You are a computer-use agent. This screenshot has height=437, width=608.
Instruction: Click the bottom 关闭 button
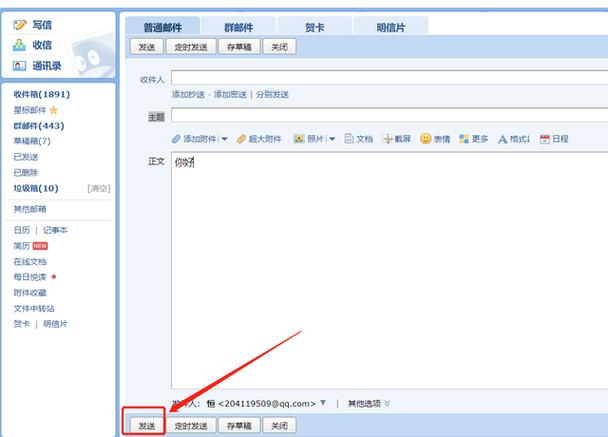tap(280, 425)
